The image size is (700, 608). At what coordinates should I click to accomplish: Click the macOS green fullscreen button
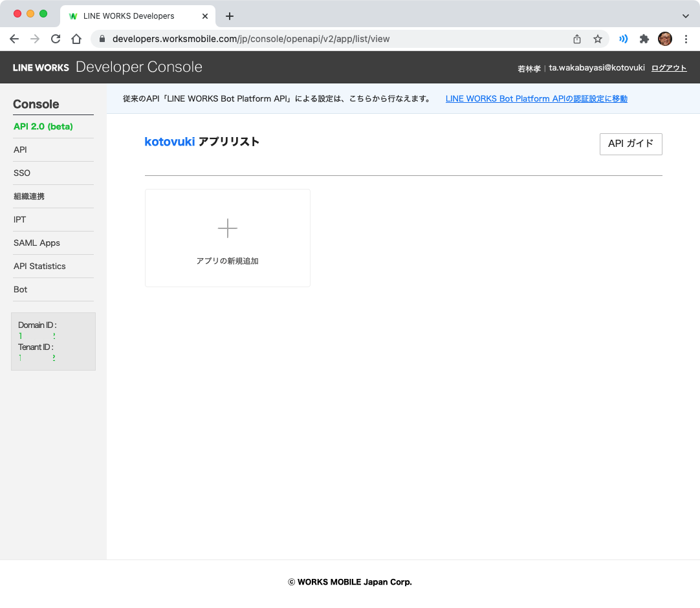tap(43, 14)
